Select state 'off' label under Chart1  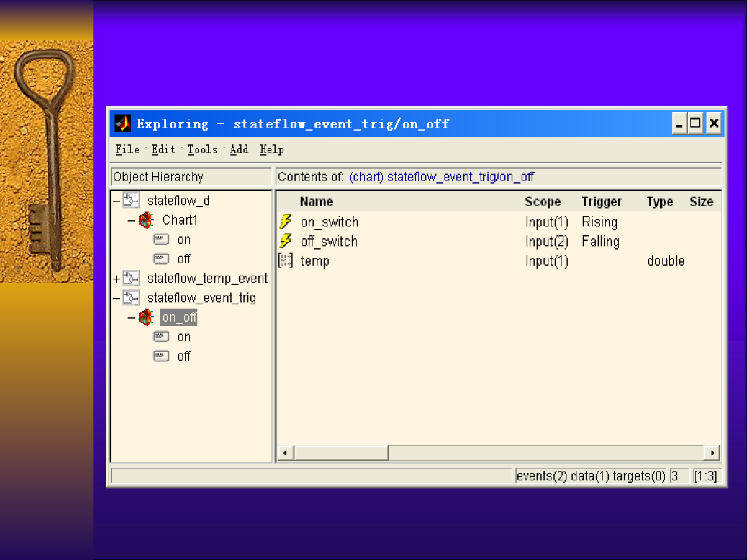184,259
